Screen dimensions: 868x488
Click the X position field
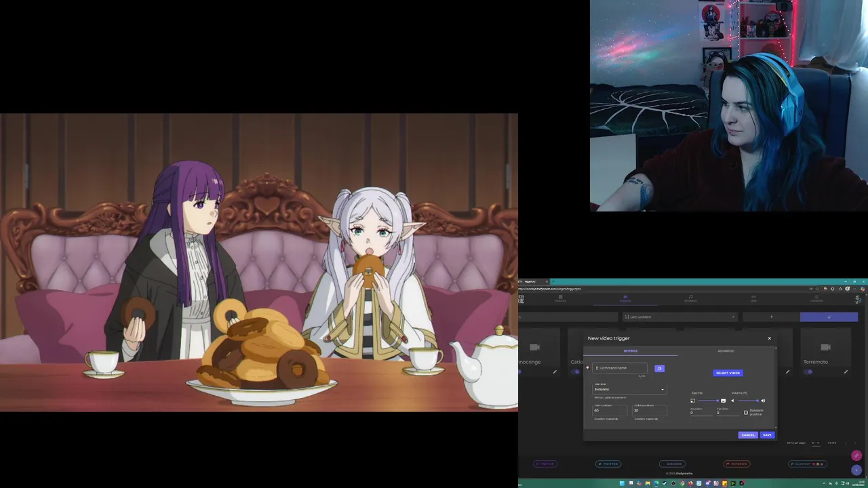click(x=701, y=413)
